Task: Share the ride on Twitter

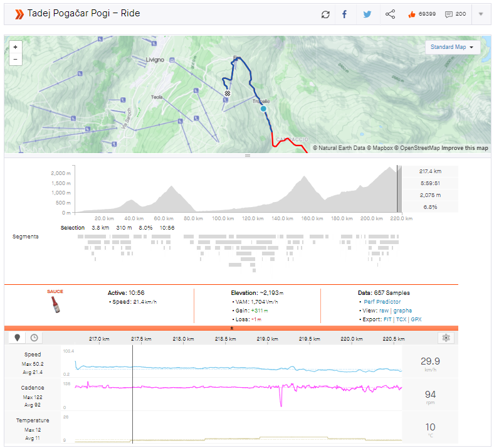Action: [367, 14]
